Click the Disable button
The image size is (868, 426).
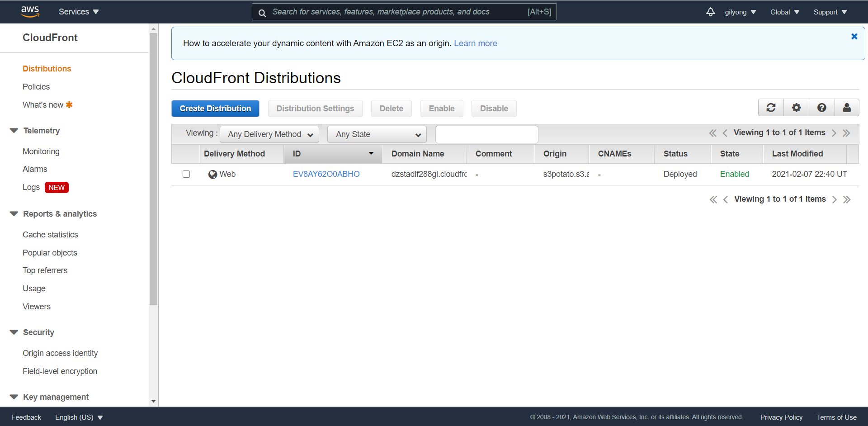[x=494, y=109]
